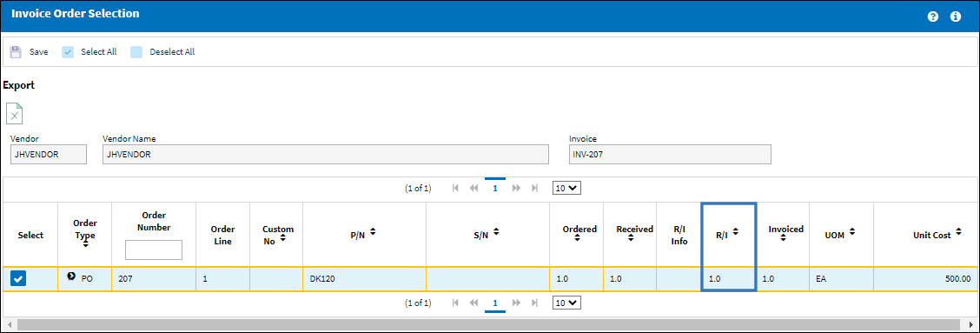Click order number 207 cell

pyautogui.click(x=154, y=279)
